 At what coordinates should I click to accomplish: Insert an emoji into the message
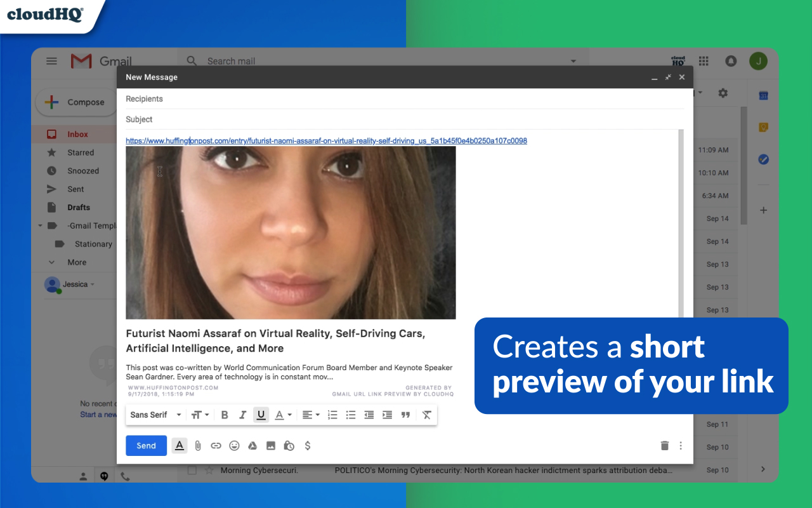point(234,445)
